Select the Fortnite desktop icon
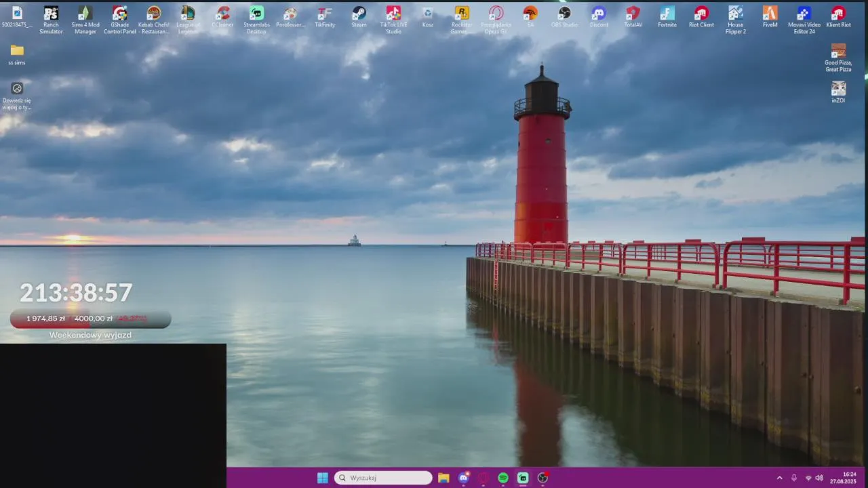 coord(667,17)
